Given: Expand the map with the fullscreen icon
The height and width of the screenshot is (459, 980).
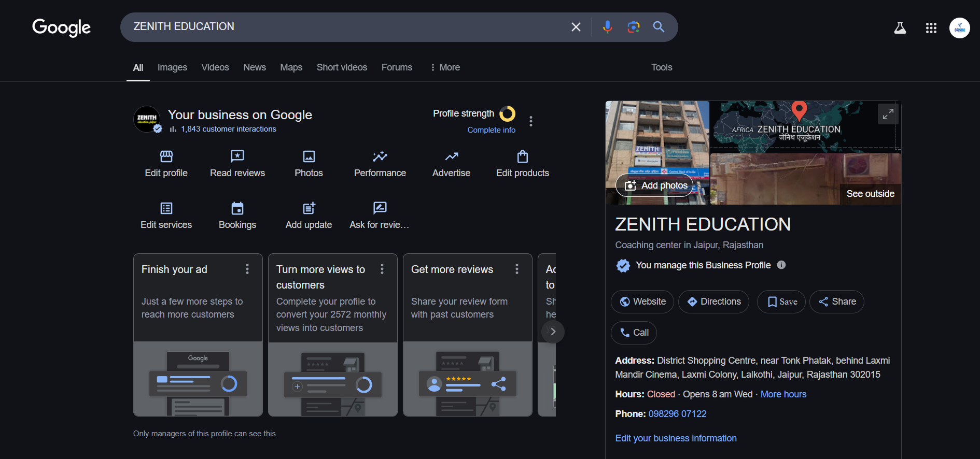Looking at the screenshot, I should coord(888,114).
